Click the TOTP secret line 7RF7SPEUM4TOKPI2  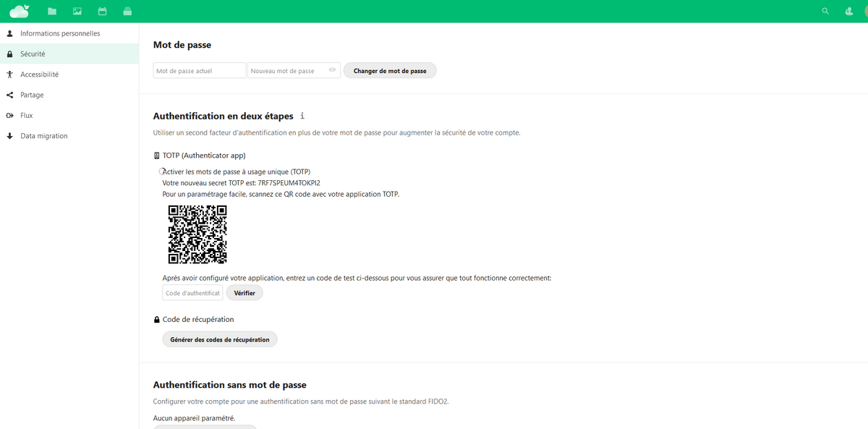click(242, 183)
